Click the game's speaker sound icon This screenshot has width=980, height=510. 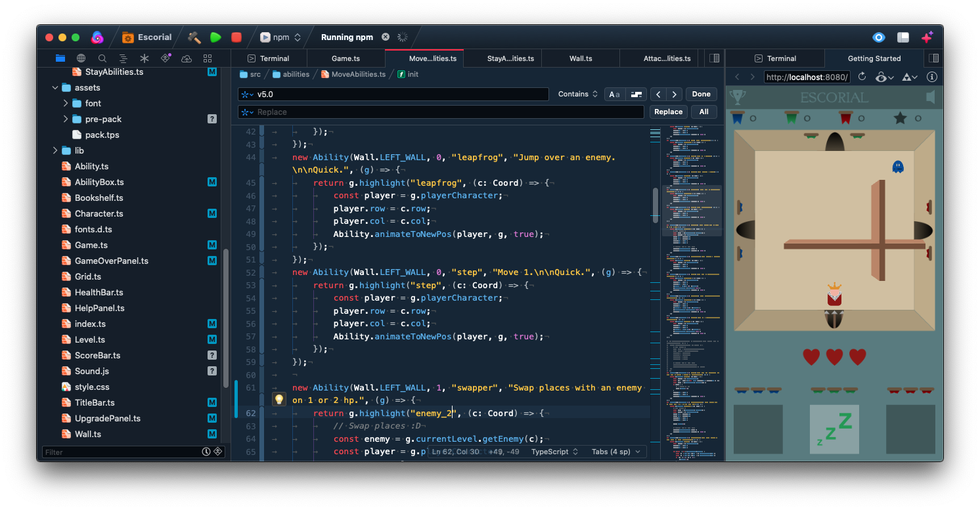[x=930, y=98]
